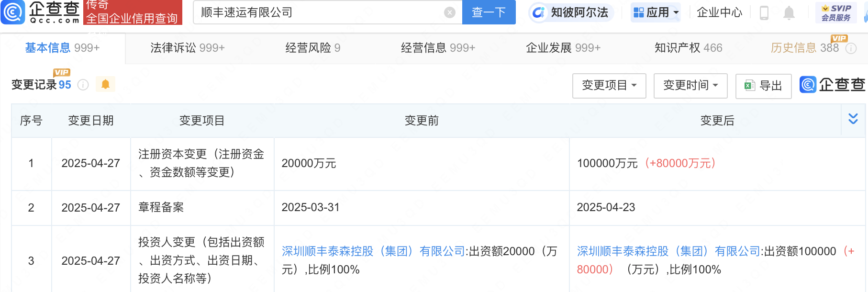
Task: Click the 导出 export button
Action: pyautogui.click(x=764, y=86)
